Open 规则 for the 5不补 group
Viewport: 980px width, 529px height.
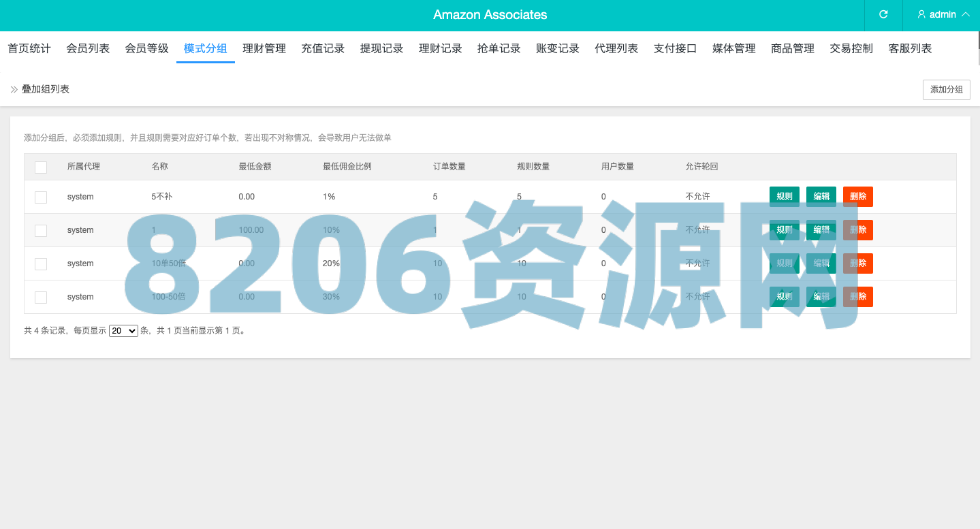click(x=784, y=197)
